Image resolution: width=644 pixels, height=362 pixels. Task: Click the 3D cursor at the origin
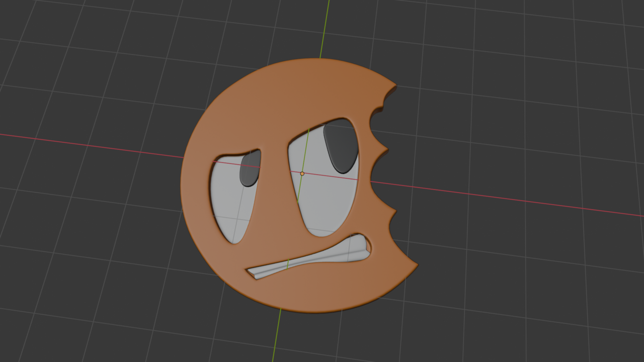[x=302, y=173]
